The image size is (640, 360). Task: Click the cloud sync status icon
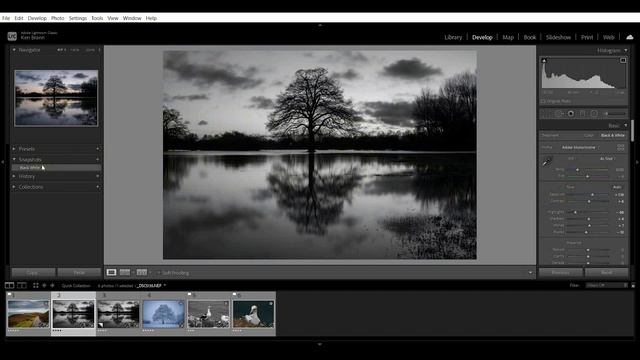[630, 37]
